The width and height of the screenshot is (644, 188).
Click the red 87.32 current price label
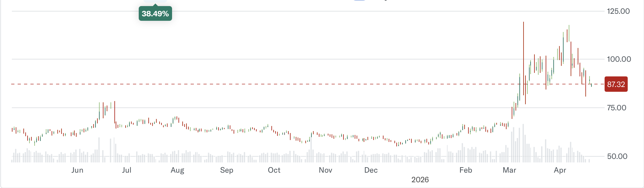[616, 84]
